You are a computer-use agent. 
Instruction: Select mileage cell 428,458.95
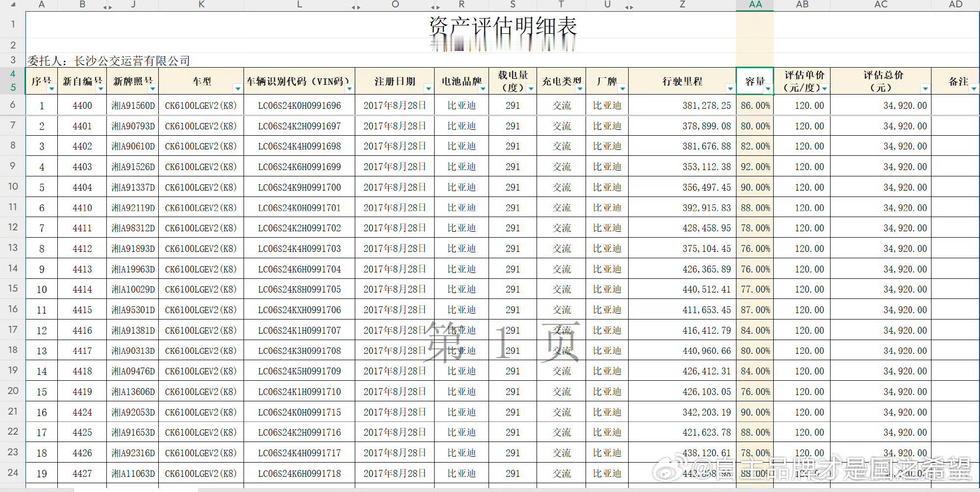pyautogui.click(x=682, y=228)
